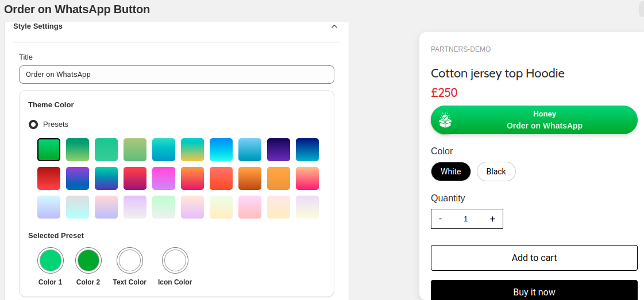Select the deep purple gradient preset
Image resolution: width=644 pixels, height=300 pixels.
[279, 150]
